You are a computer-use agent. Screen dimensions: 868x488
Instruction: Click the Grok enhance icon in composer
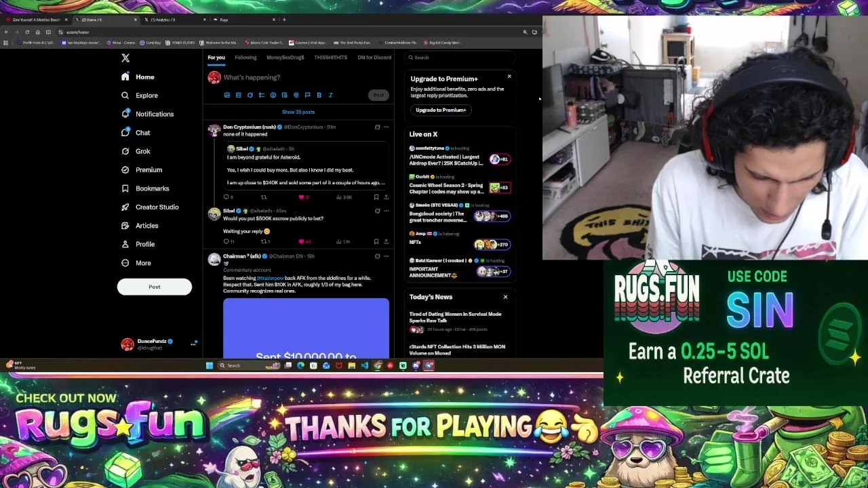click(250, 95)
